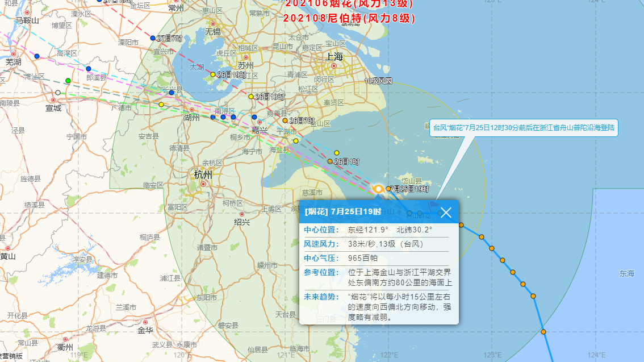Image resolution: width=644 pixels, height=362 pixels.
Task: Click the 10级风圈 wind circle label
Action: [x=378, y=81]
